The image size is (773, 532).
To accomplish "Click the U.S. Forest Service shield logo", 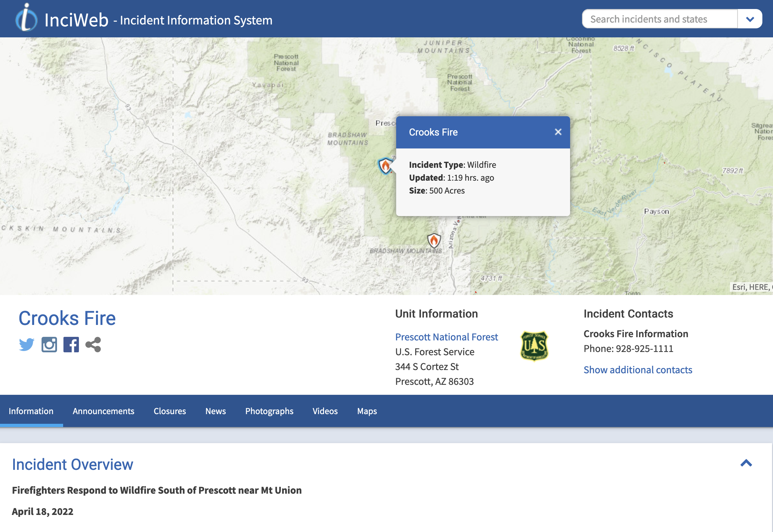I will click(x=534, y=346).
